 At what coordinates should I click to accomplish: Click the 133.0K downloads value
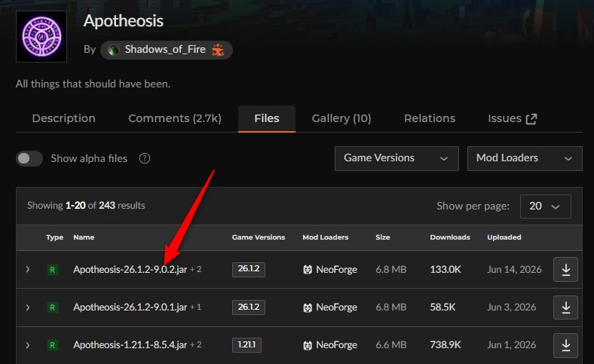click(x=445, y=269)
